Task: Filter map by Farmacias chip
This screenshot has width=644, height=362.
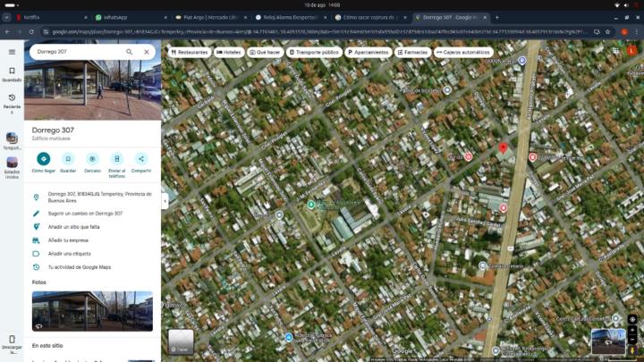Action: point(413,52)
